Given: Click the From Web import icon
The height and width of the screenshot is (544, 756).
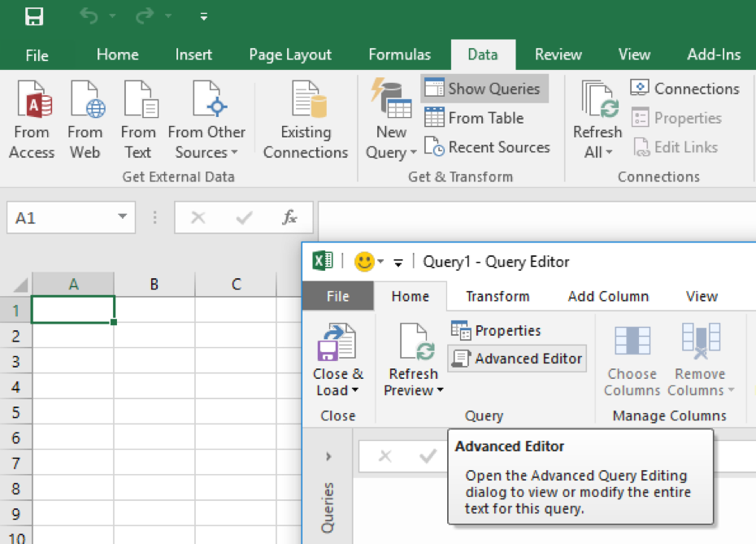Looking at the screenshot, I should (85, 102).
